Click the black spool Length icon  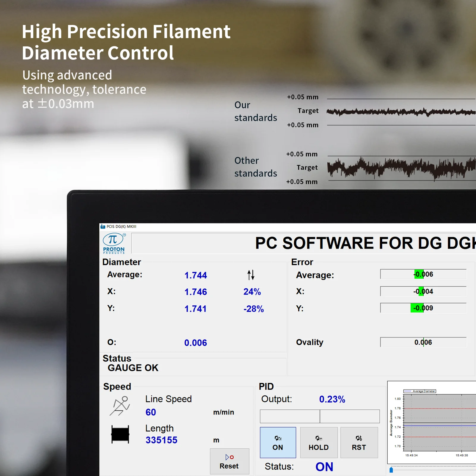120,434
